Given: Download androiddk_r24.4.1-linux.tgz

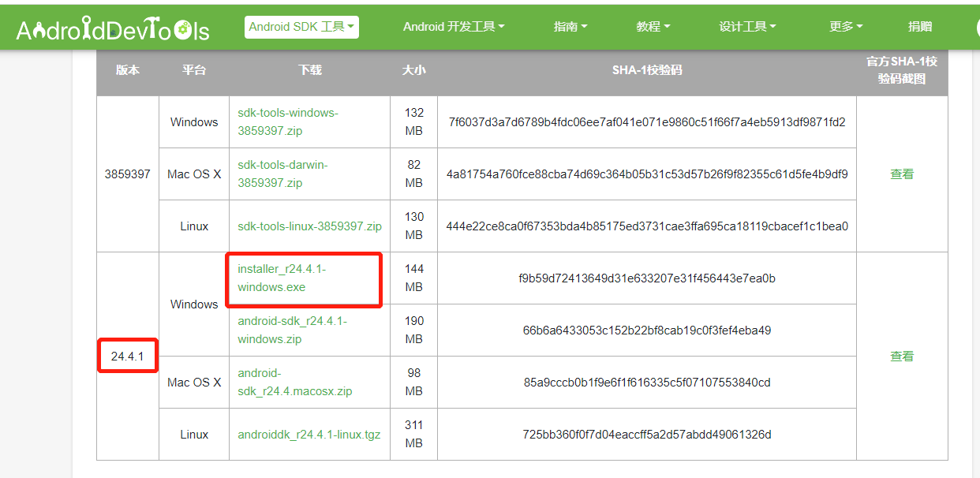Looking at the screenshot, I should 309,435.
